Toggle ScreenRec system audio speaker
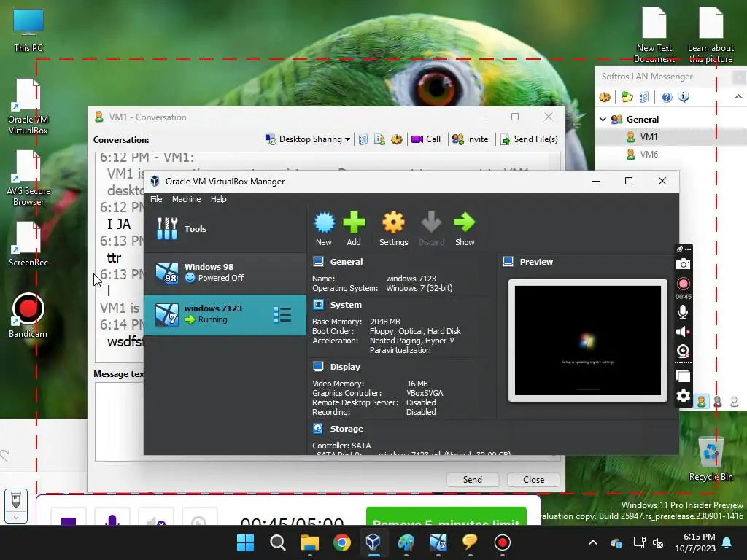The height and width of the screenshot is (560, 747). tap(683, 332)
